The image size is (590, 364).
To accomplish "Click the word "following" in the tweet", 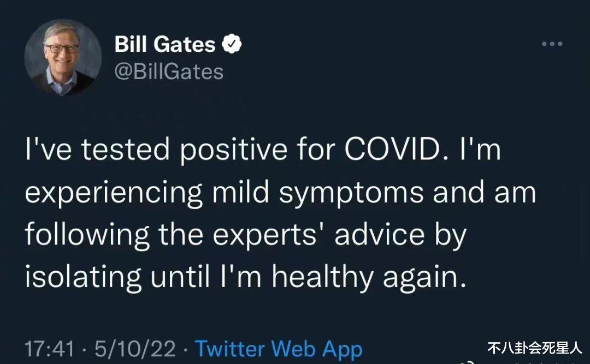I will click(x=87, y=235).
